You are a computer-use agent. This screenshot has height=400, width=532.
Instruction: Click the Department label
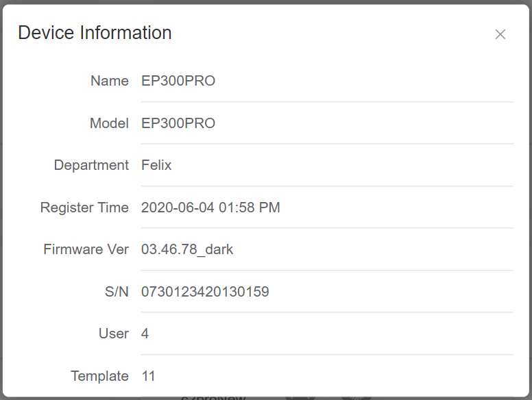(91, 165)
